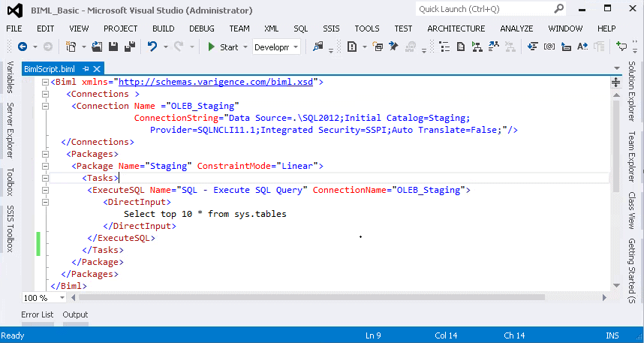Toggle the pin on BimlScript.biml tab
This screenshot has width=644, height=343.
click(86, 68)
